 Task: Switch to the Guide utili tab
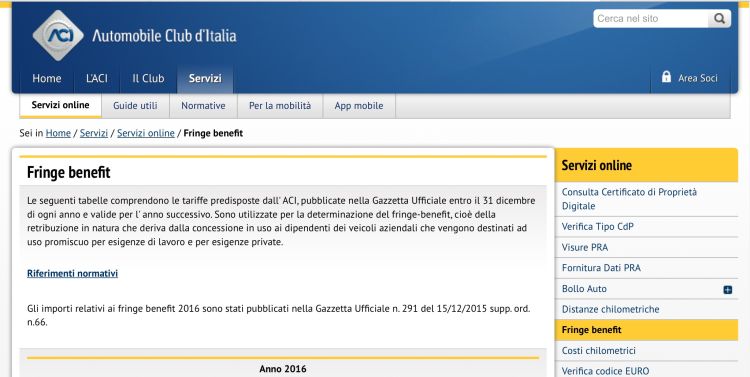coord(135,106)
